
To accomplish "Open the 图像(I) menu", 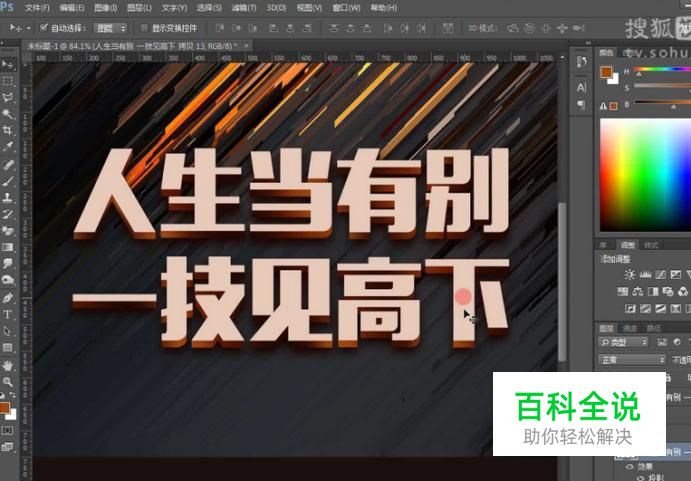I will [x=106, y=8].
